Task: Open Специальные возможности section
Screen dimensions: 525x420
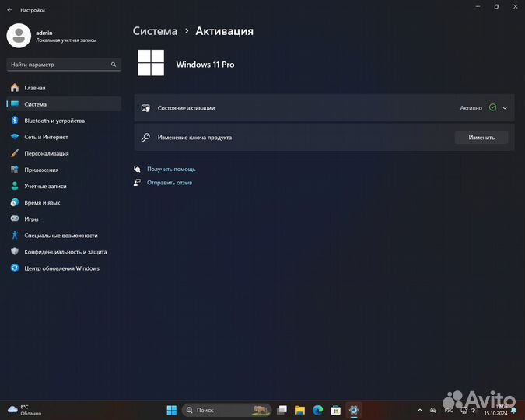Action: 64,236
